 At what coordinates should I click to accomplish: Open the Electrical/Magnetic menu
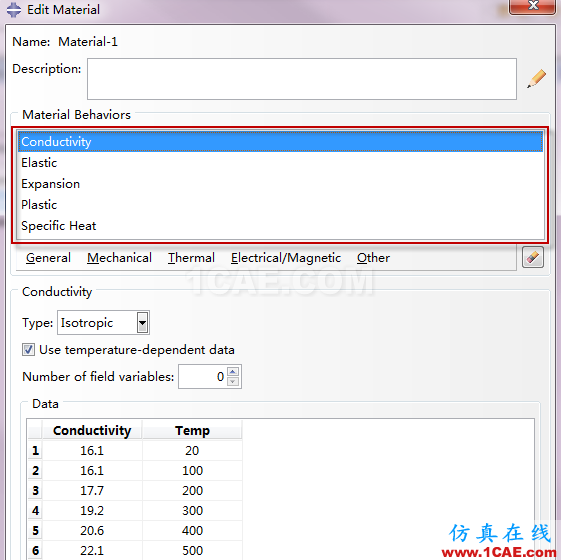286,258
